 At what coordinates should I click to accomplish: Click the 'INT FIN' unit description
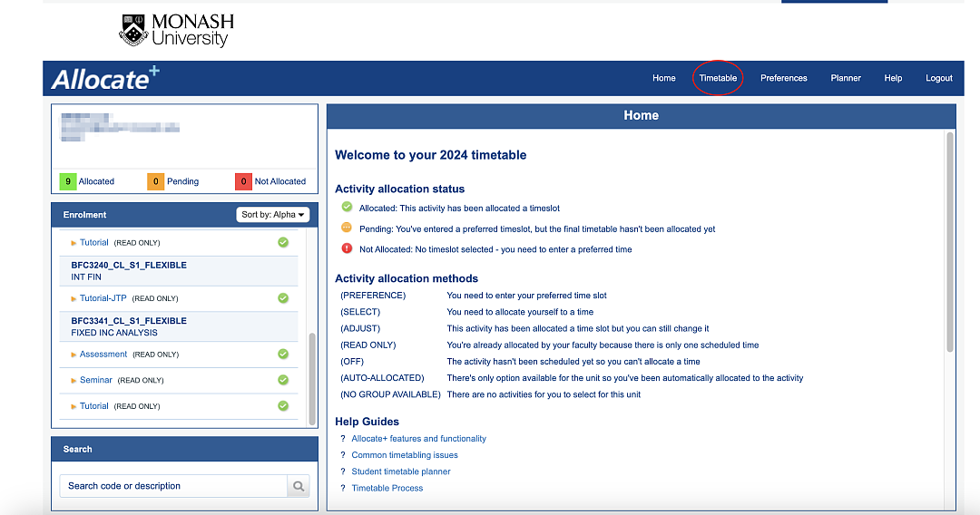[86, 277]
